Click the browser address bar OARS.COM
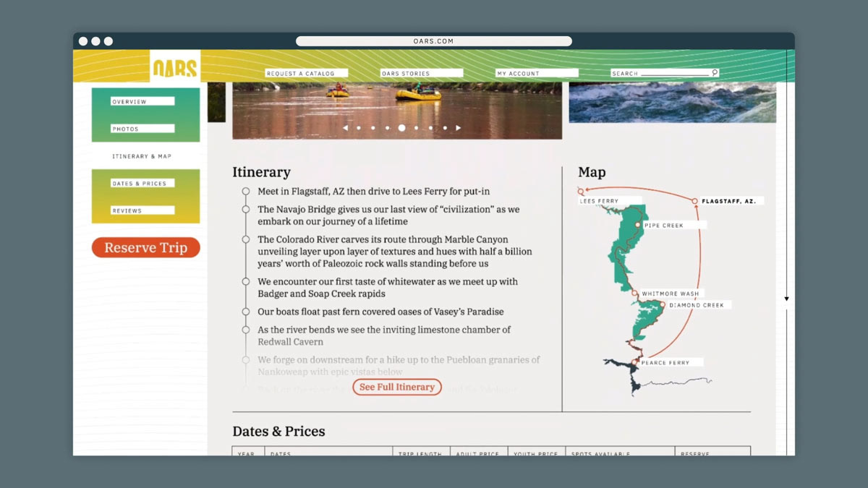 [x=434, y=41]
